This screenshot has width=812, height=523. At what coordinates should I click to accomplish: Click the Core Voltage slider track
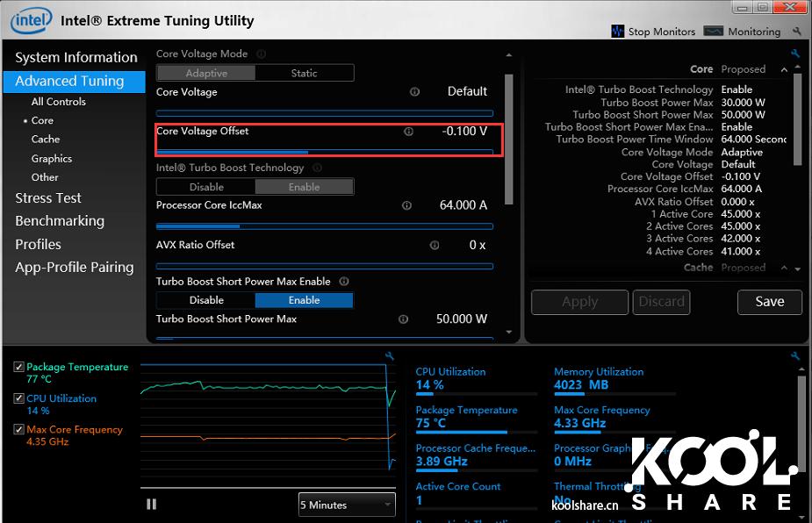[x=325, y=113]
